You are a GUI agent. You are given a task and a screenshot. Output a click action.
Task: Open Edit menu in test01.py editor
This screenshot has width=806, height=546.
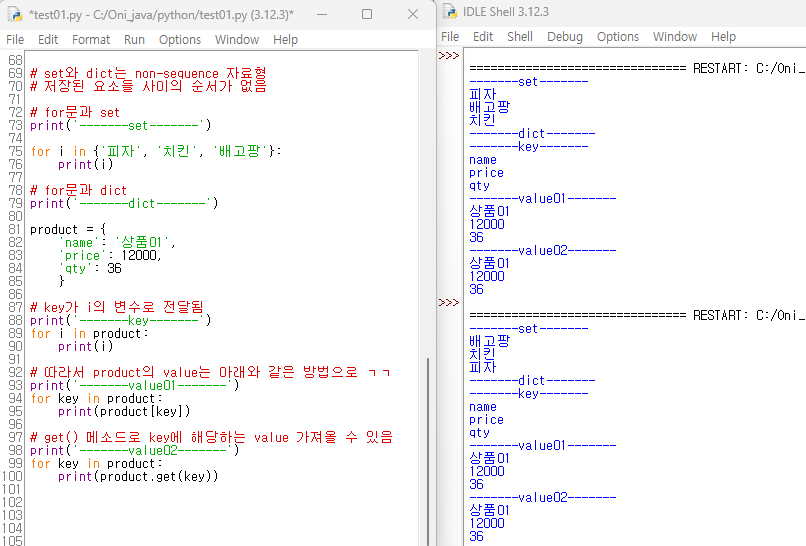[x=48, y=40]
